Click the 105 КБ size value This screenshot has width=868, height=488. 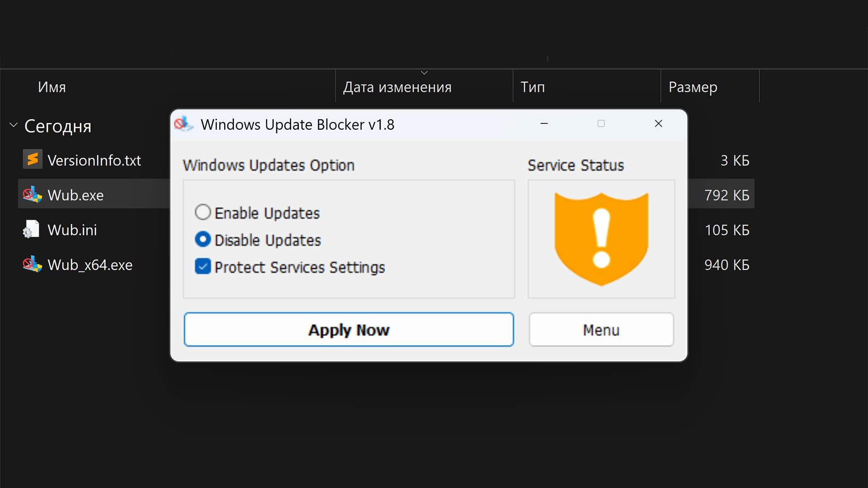point(727,230)
